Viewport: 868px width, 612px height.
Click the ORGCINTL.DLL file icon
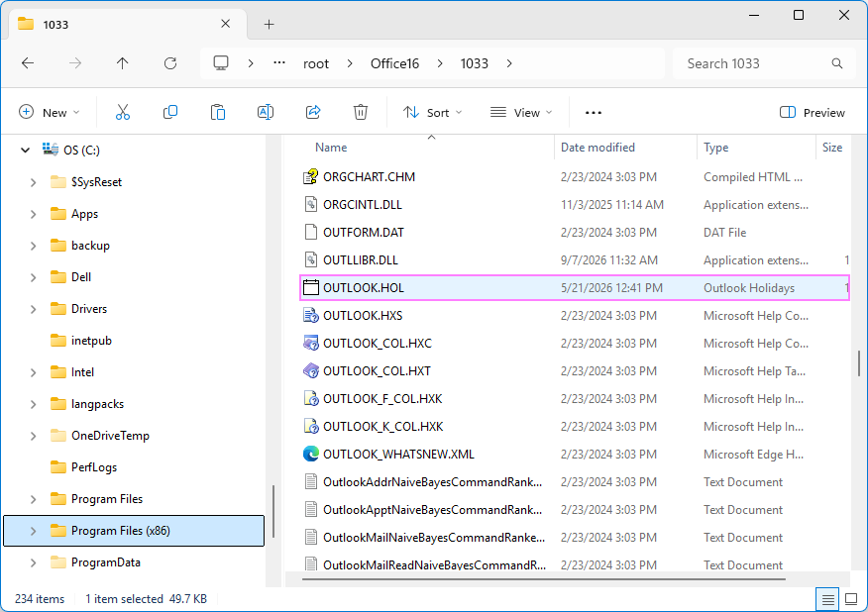pyautogui.click(x=310, y=205)
